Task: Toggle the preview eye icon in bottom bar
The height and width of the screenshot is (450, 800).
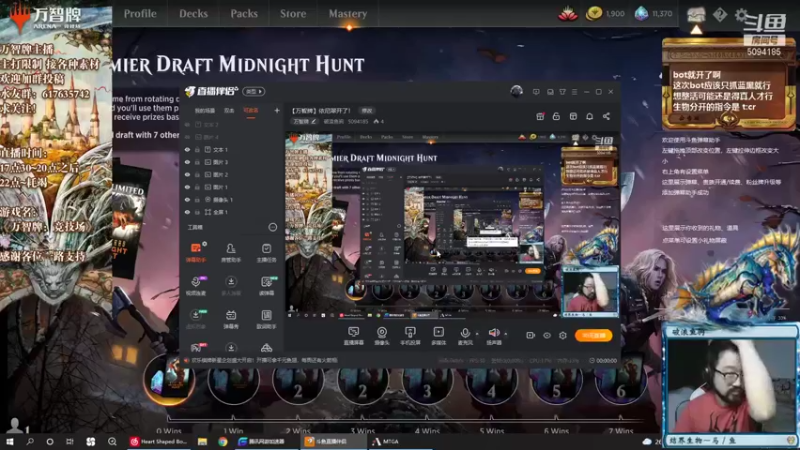Action: (x=547, y=335)
